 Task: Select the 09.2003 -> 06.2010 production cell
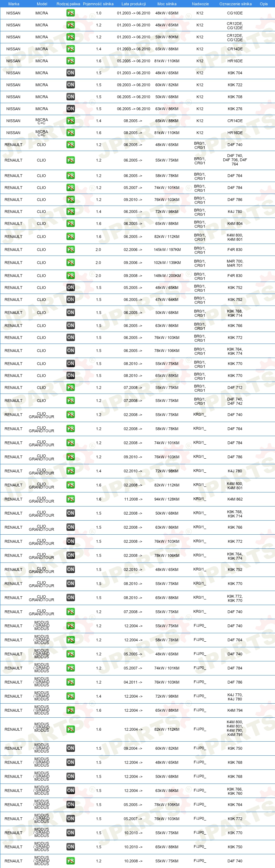point(133,85)
